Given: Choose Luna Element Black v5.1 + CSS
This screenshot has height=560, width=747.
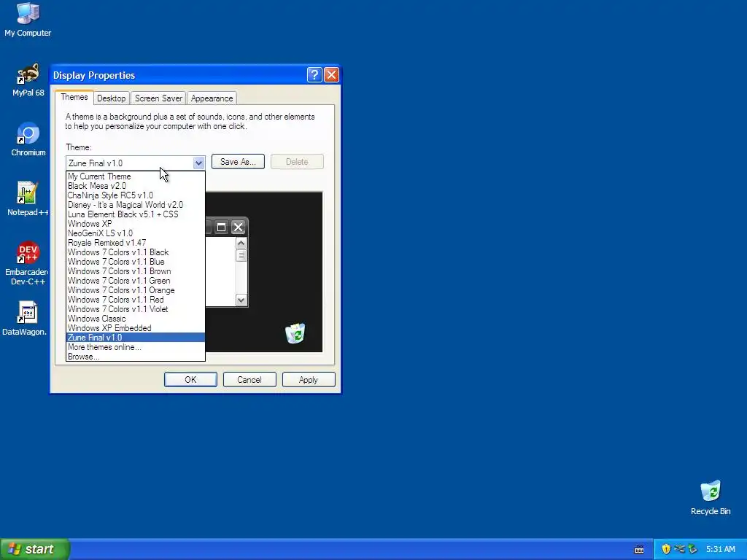Looking at the screenshot, I should click(x=135, y=214).
